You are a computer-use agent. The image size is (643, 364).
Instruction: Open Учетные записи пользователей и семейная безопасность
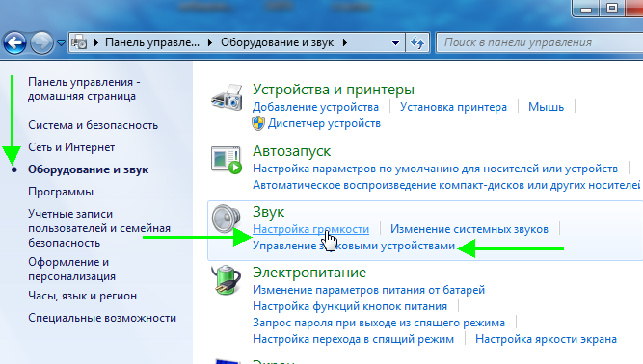point(99,228)
